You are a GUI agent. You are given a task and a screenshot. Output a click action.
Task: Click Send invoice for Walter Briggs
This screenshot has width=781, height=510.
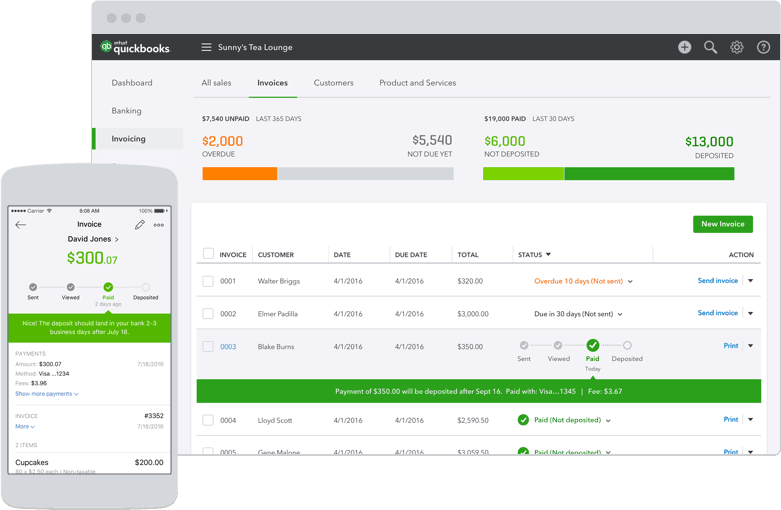717,281
